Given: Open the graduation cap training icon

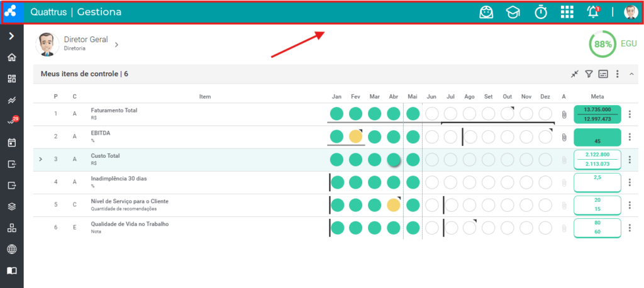Looking at the screenshot, I should coord(513,13).
